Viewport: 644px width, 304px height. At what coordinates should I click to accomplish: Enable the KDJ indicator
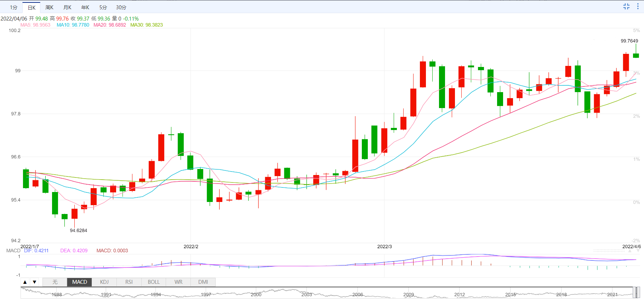(x=104, y=282)
